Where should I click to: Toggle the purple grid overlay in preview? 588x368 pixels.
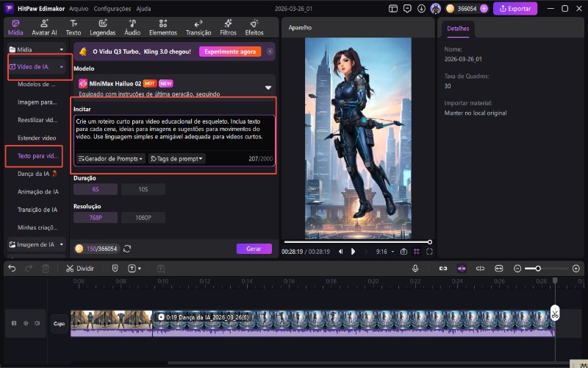click(416, 251)
